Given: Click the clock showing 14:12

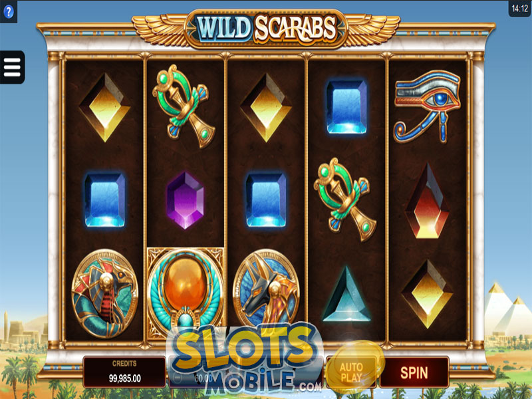Looking at the screenshot, I should [x=520, y=9].
